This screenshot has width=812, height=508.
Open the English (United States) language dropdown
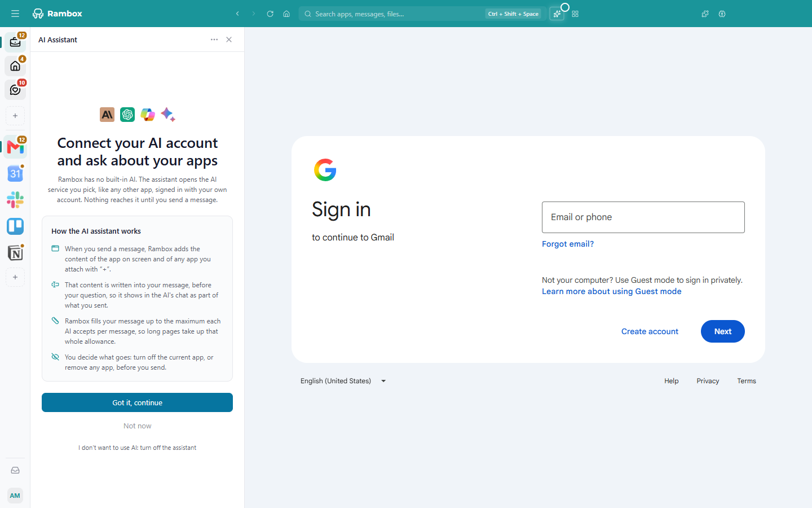(x=343, y=381)
